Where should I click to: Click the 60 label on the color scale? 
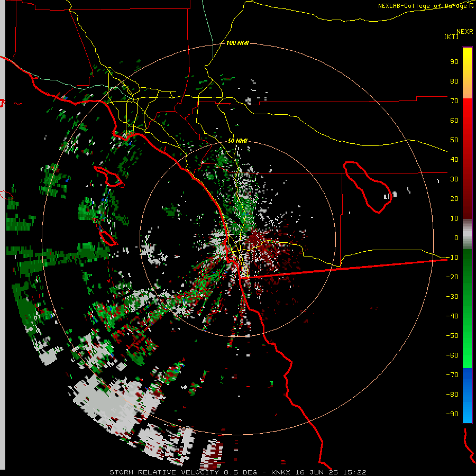[x=454, y=121]
